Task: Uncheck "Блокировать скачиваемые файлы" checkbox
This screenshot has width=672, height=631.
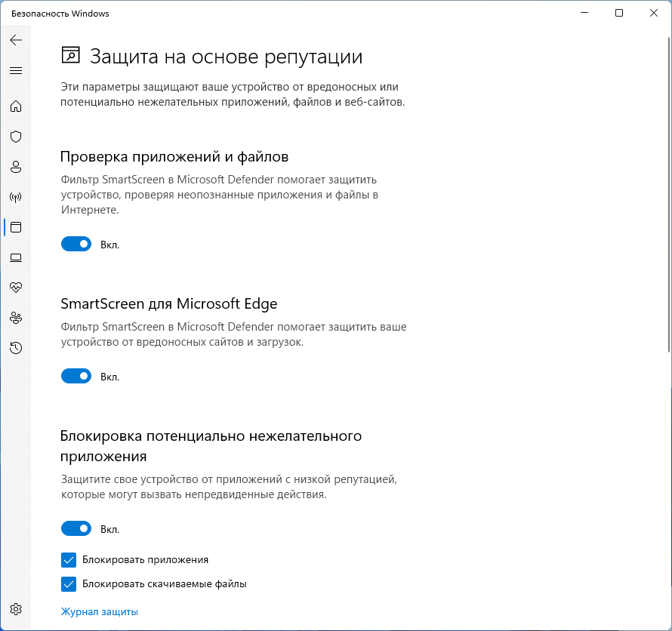Action: point(69,583)
